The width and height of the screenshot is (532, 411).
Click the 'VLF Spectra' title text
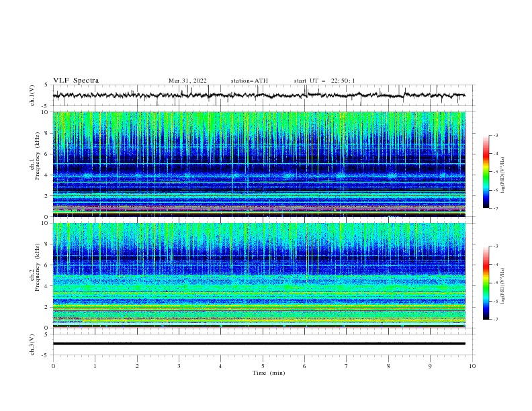76,81
